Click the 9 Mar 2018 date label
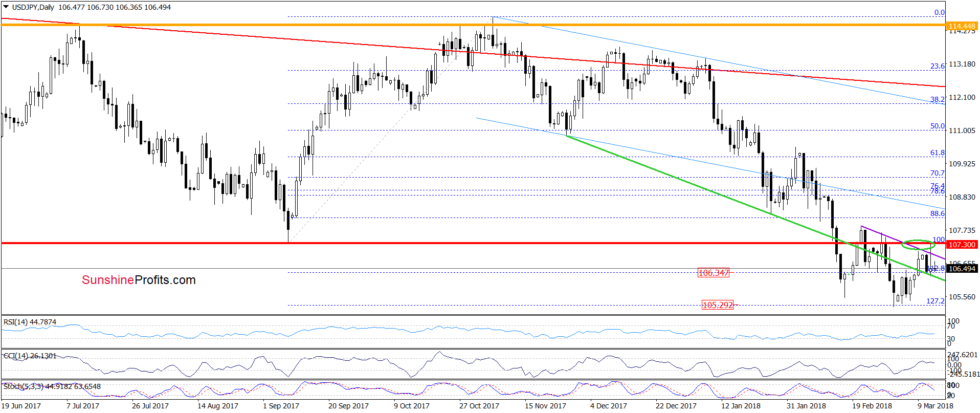Viewport: 980px width, 413px height. pyautogui.click(x=936, y=406)
